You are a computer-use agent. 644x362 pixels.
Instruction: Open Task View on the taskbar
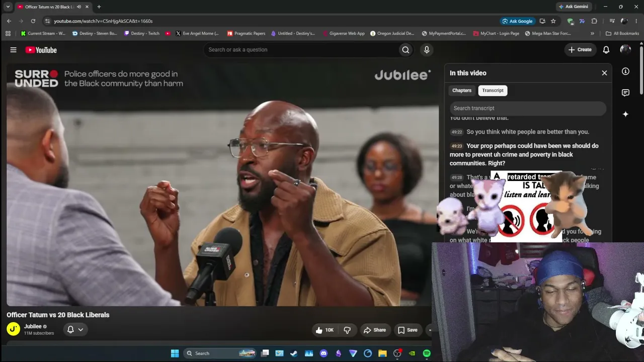pos(265,353)
